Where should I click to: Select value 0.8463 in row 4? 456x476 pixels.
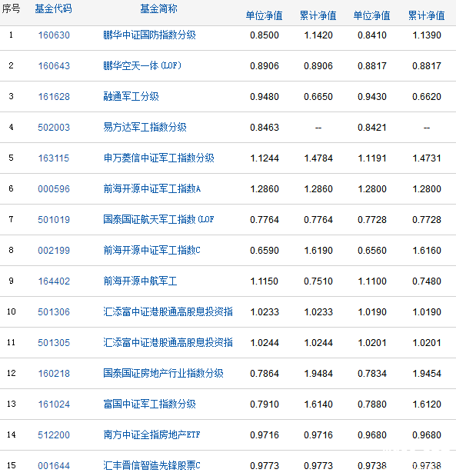[265, 128]
